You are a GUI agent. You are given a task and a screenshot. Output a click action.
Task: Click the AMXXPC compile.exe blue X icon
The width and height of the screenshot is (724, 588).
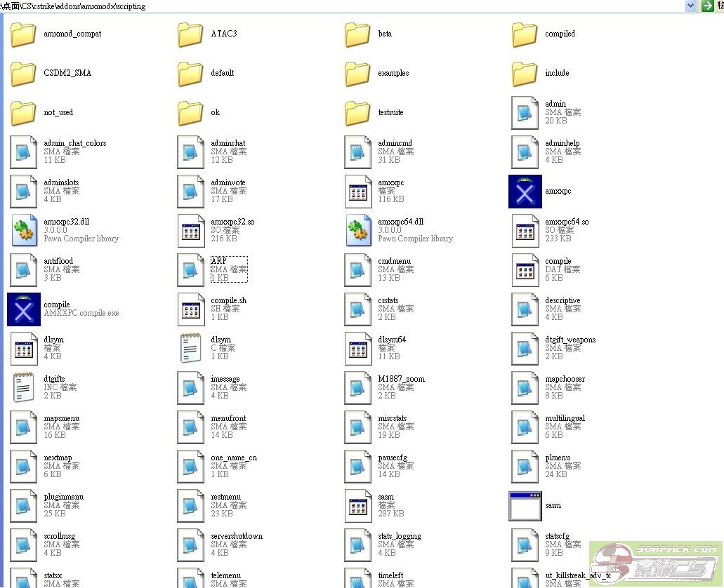pyautogui.click(x=24, y=309)
